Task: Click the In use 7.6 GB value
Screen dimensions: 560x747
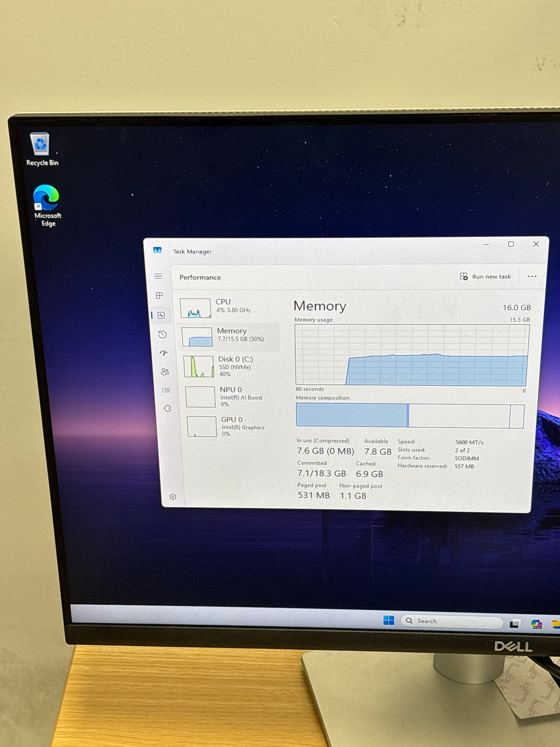Action: pos(325,451)
